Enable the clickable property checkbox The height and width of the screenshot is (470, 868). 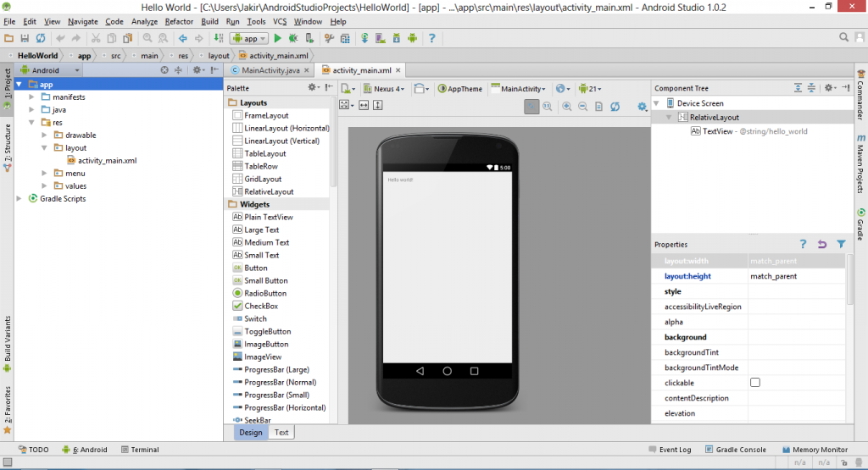point(755,383)
